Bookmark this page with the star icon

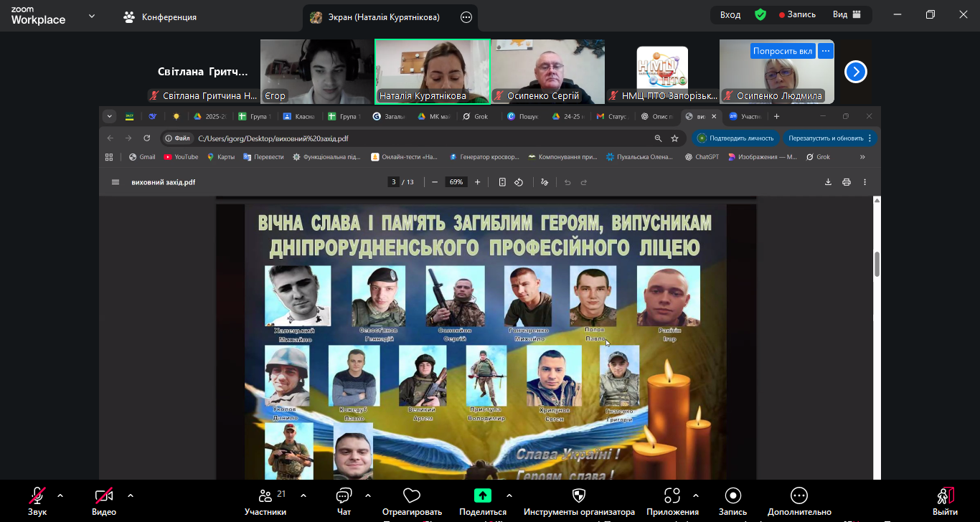click(674, 138)
